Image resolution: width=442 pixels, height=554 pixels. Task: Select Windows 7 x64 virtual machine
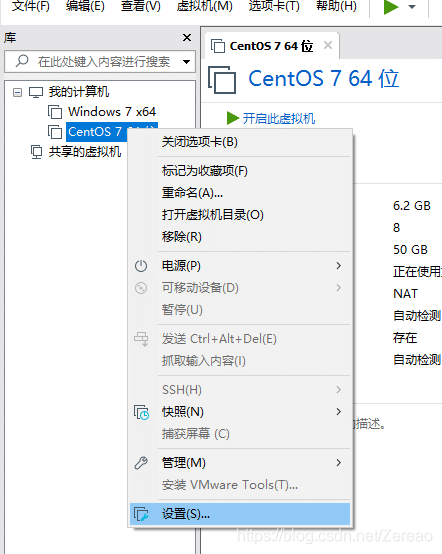coord(112,112)
